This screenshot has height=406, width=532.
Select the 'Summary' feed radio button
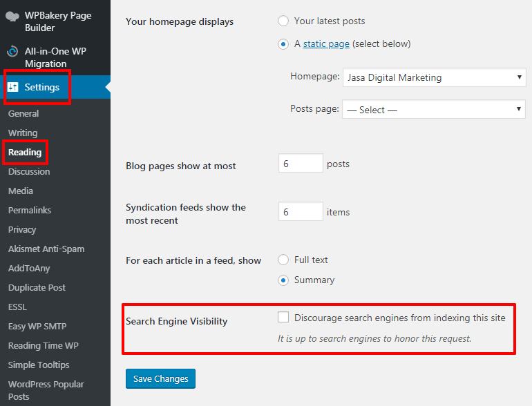(x=283, y=280)
